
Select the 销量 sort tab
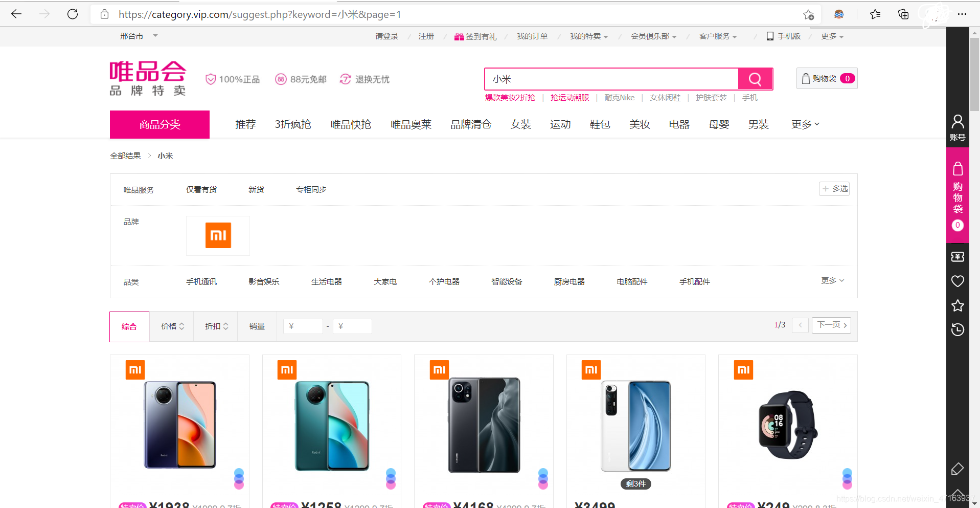(257, 326)
